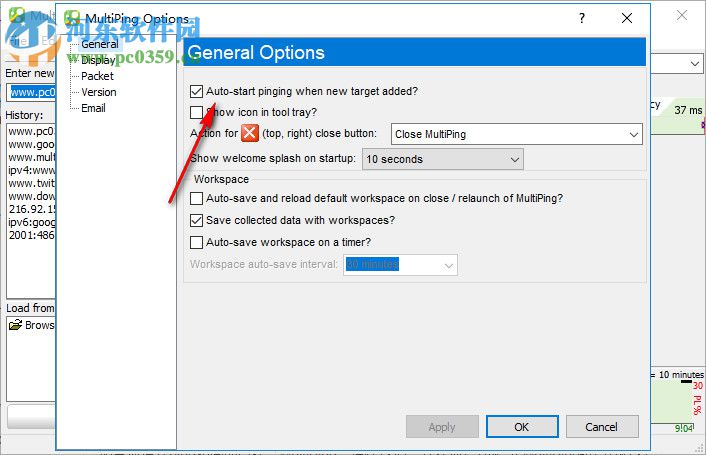Open the close button action dropdown

point(516,134)
